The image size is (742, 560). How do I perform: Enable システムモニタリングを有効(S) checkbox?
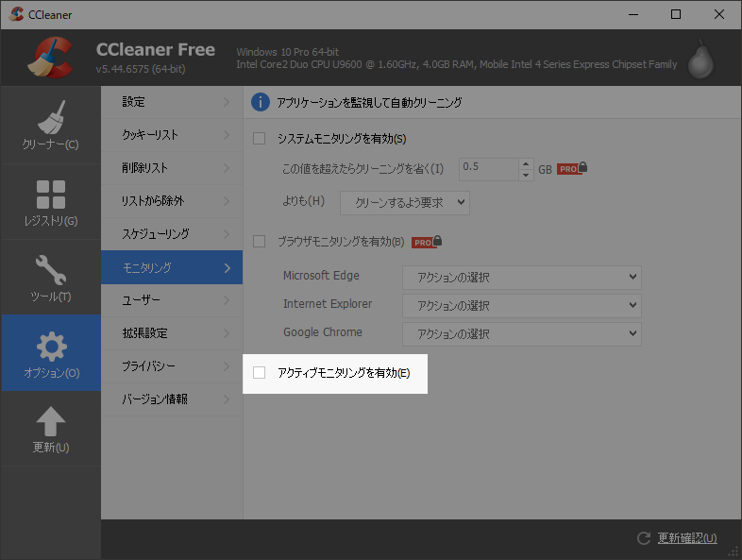(259, 138)
